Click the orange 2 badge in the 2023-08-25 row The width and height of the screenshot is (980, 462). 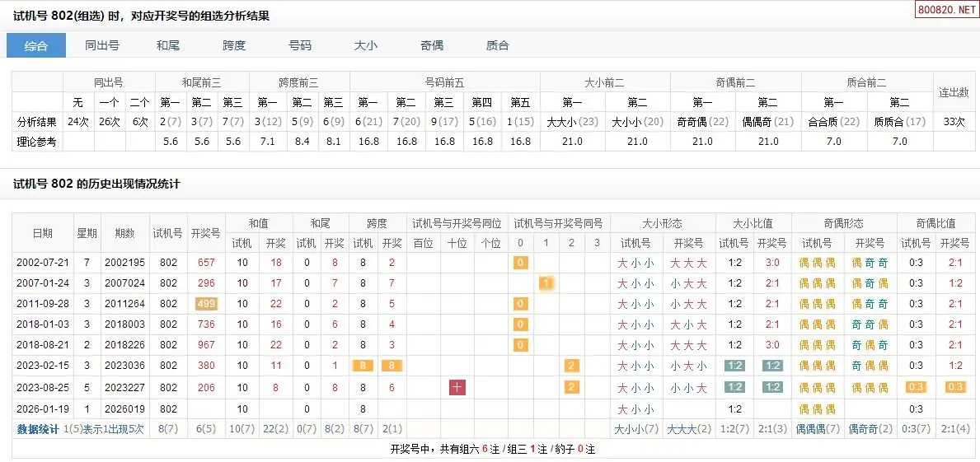[x=571, y=387]
